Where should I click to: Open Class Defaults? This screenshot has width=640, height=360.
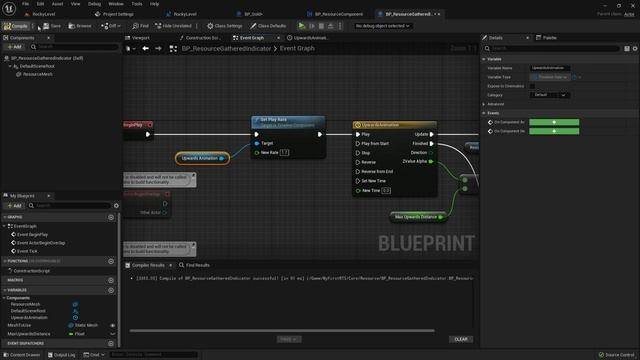tap(268, 26)
